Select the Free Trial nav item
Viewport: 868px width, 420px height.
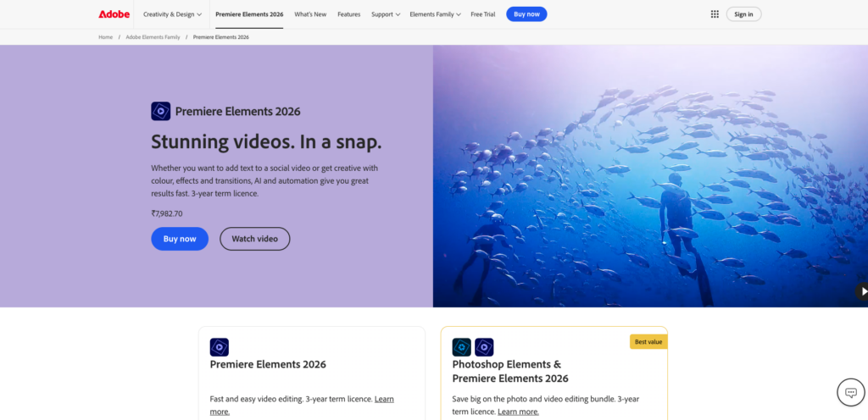tap(483, 14)
